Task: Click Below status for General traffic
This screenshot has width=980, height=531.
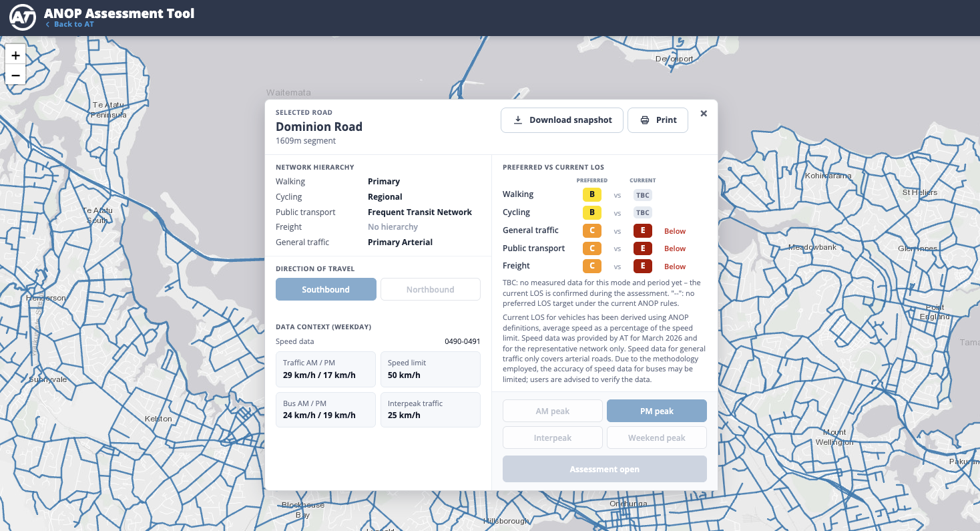Action: pos(675,231)
